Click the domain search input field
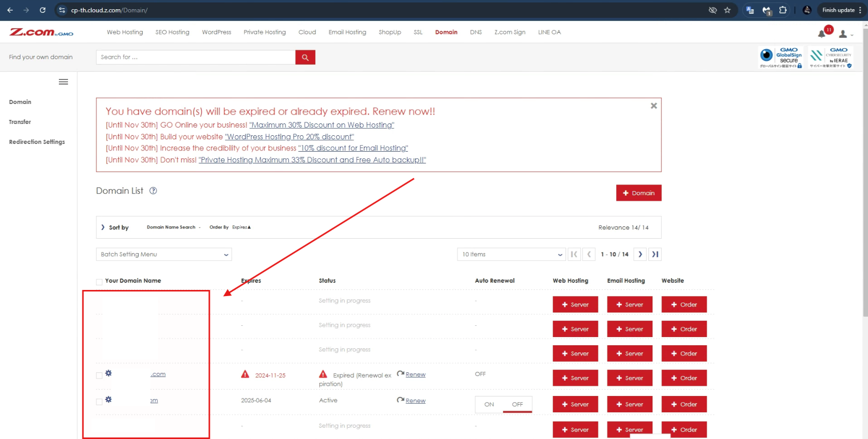Image resolution: width=868 pixels, height=439 pixels. click(x=196, y=57)
